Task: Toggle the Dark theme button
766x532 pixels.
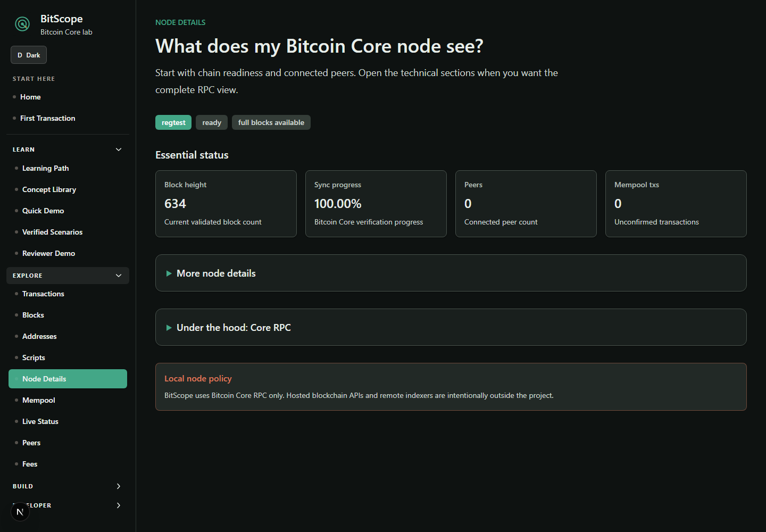Action: (29, 55)
